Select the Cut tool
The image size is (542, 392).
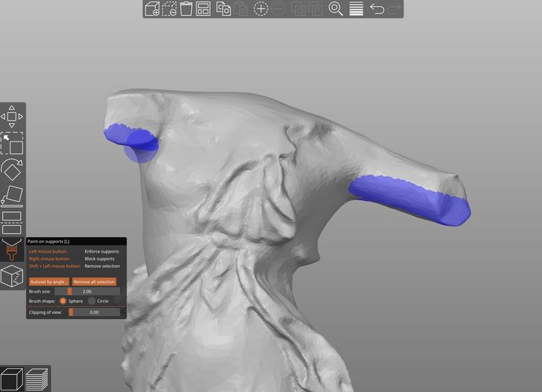[x=11, y=220]
